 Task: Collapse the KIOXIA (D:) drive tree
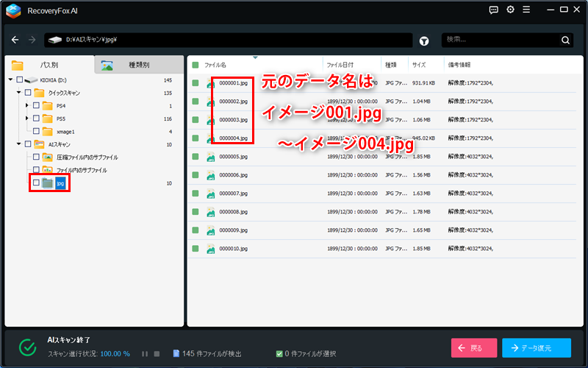10,79
